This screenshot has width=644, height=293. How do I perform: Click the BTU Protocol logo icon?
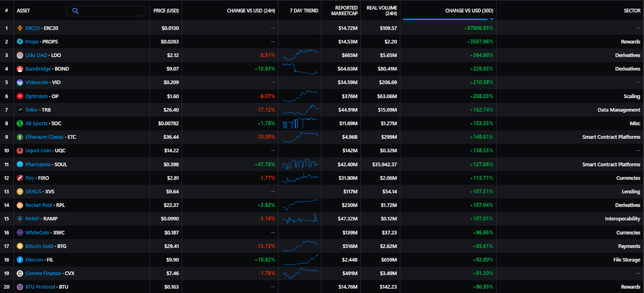(20, 287)
